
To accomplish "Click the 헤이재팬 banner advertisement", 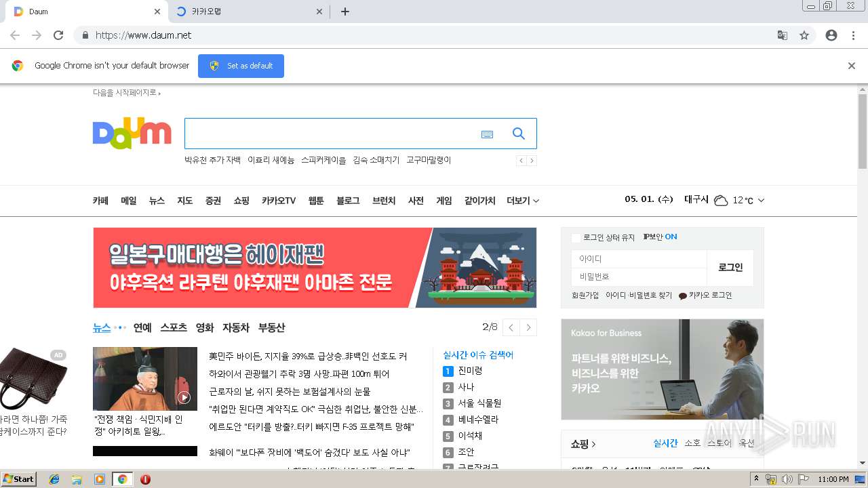I will pyautogui.click(x=315, y=268).
